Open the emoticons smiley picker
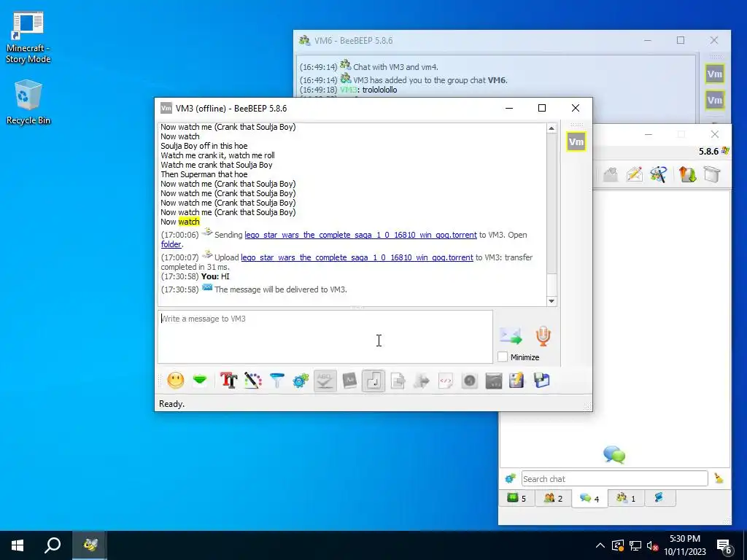Image resolution: width=747 pixels, height=560 pixels. tap(175, 381)
